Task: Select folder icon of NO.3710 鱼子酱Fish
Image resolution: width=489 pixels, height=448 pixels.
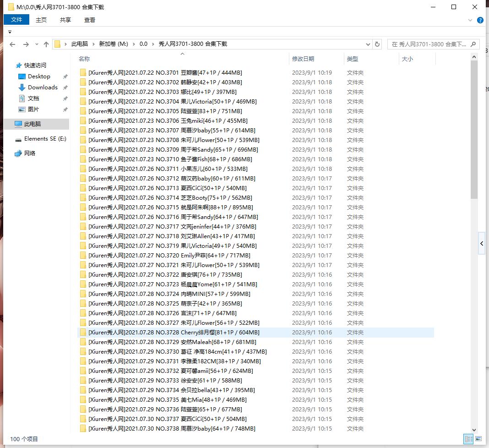Action: coord(83,159)
